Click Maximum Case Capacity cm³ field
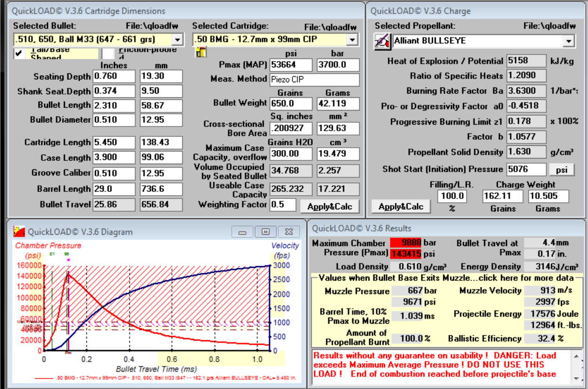This screenshot has height=389, width=588. (338, 154)
